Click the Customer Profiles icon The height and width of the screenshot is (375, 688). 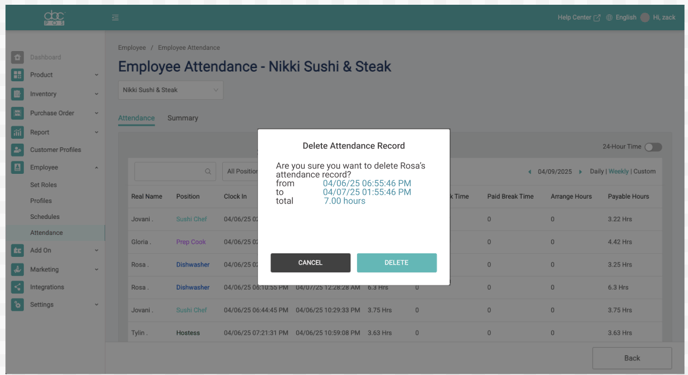[17, 150]
